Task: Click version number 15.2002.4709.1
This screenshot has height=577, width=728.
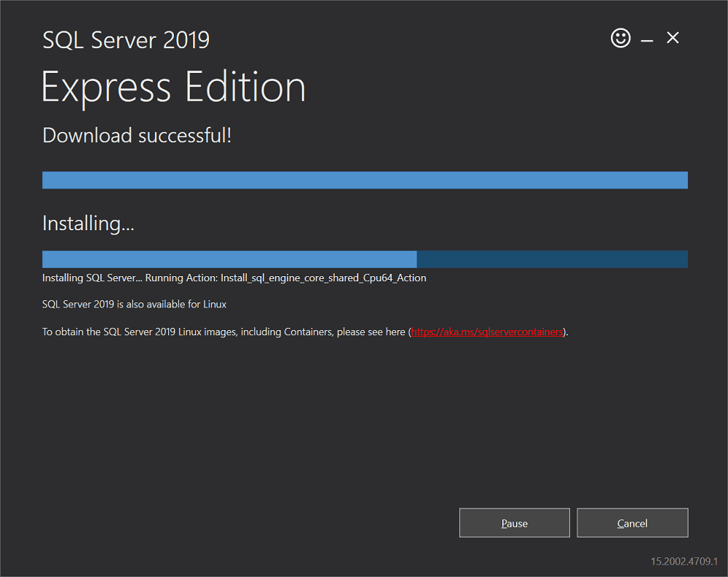Action: (684, 562)
